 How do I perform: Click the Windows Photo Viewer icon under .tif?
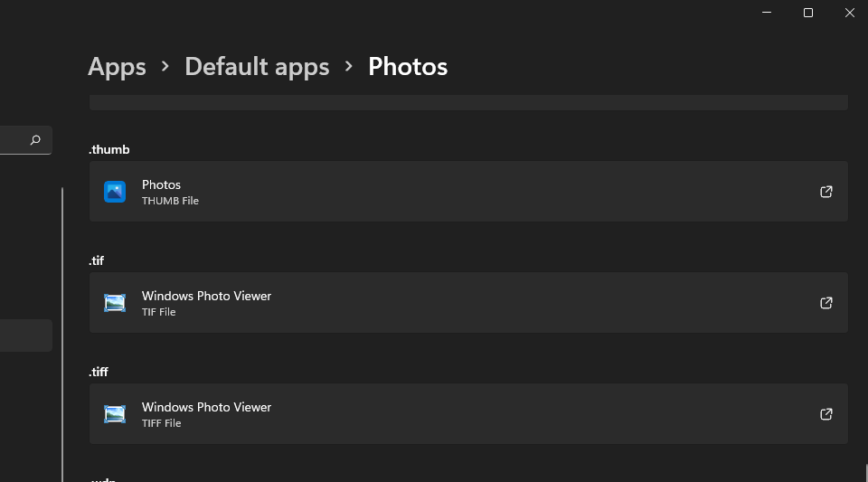click(115, 303)
